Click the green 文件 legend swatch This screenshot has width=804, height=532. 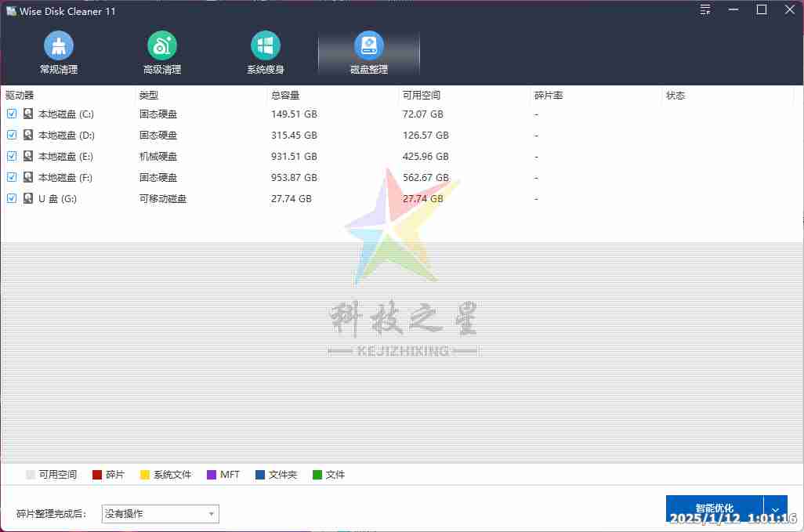click(317, 474)
